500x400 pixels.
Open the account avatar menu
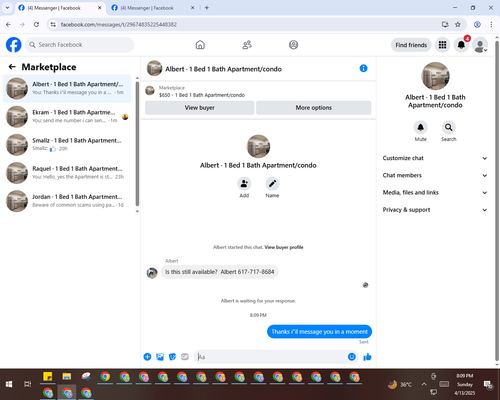tap(480, 45)
